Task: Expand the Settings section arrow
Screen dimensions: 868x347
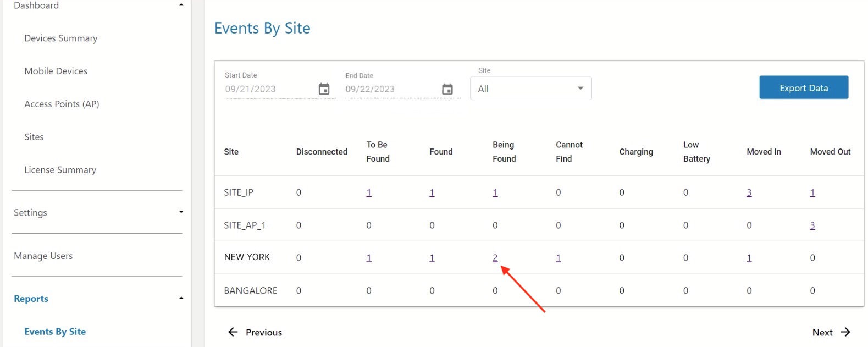Action: pyautogui.click(x=181, y=212)
